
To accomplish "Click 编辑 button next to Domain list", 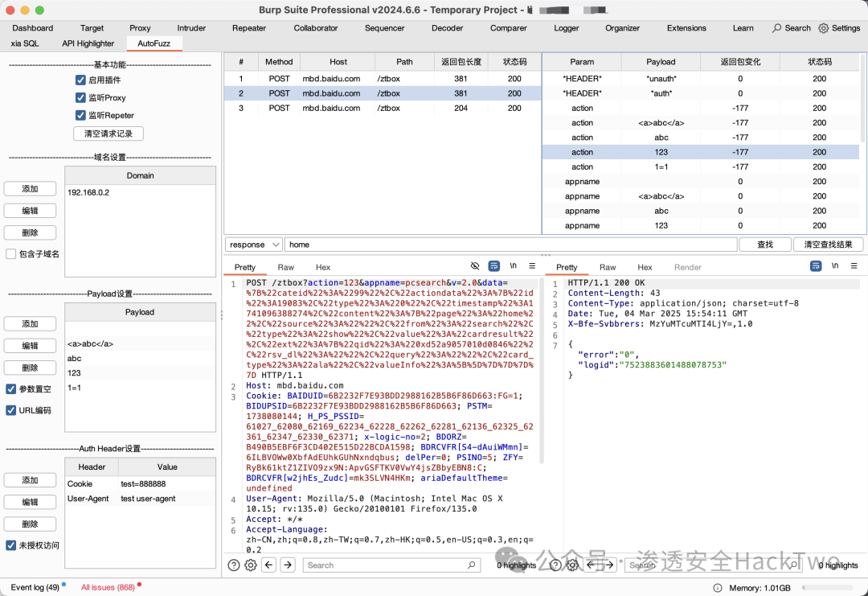I will point(30,211).
